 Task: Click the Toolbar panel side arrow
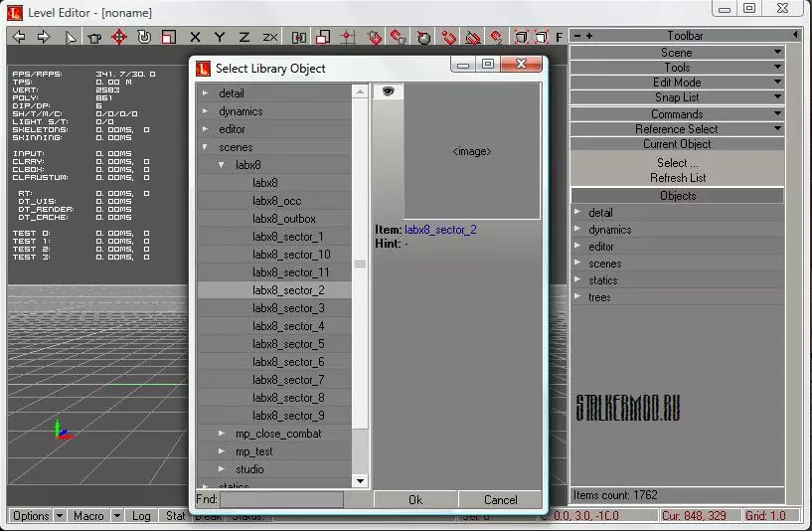coord(795,35)
